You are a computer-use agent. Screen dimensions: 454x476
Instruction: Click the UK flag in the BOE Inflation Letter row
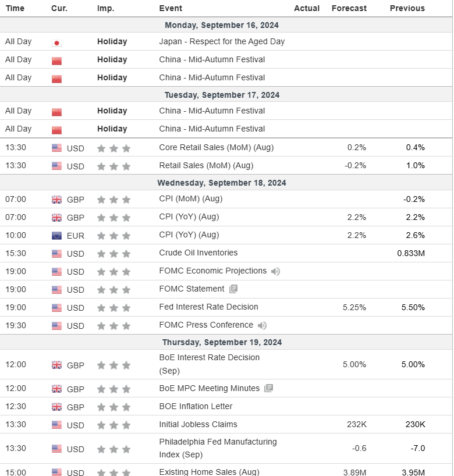(x=56, y=407)
